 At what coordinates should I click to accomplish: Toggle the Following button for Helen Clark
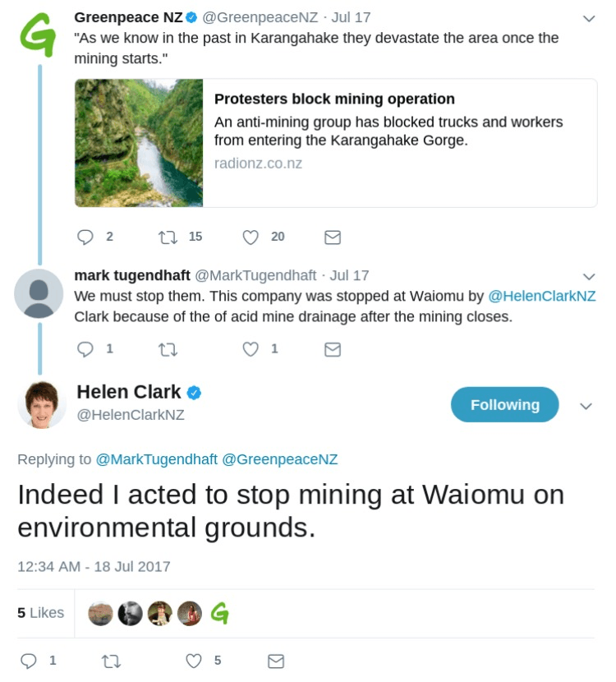(504, 404)
